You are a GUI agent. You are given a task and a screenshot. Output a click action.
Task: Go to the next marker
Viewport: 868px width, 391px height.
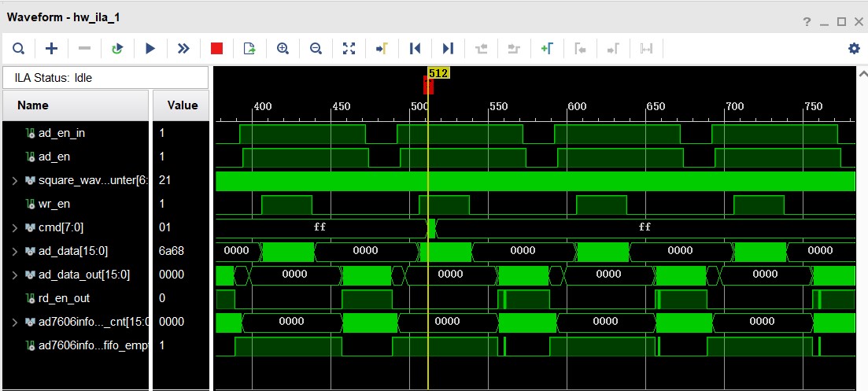tap(613, 49)
